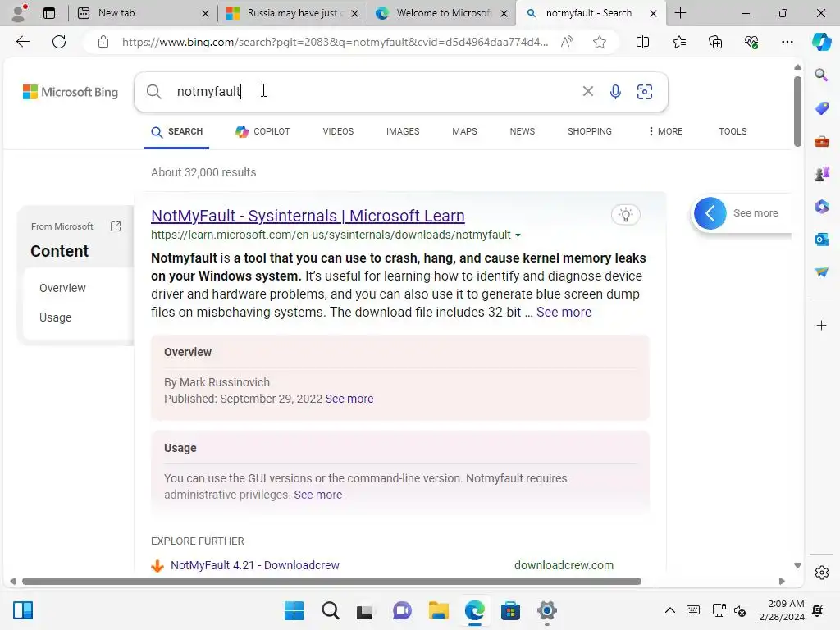840x630 pixels.
Task: Open the Windows Start menu
Action: [294, 610]
